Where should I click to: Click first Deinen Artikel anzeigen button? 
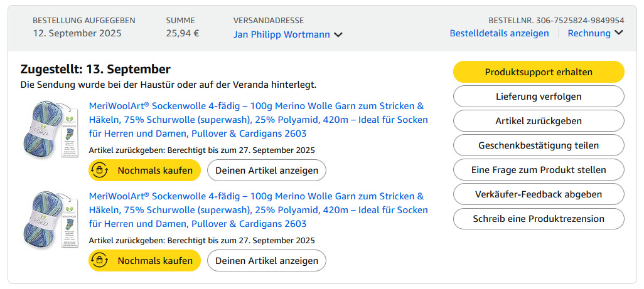267,170
